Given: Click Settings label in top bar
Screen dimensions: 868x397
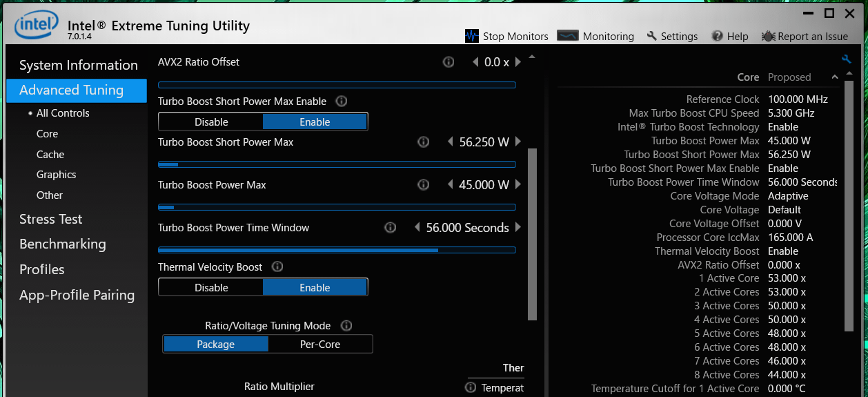Looking at the screenshot, I should [680, 37].
